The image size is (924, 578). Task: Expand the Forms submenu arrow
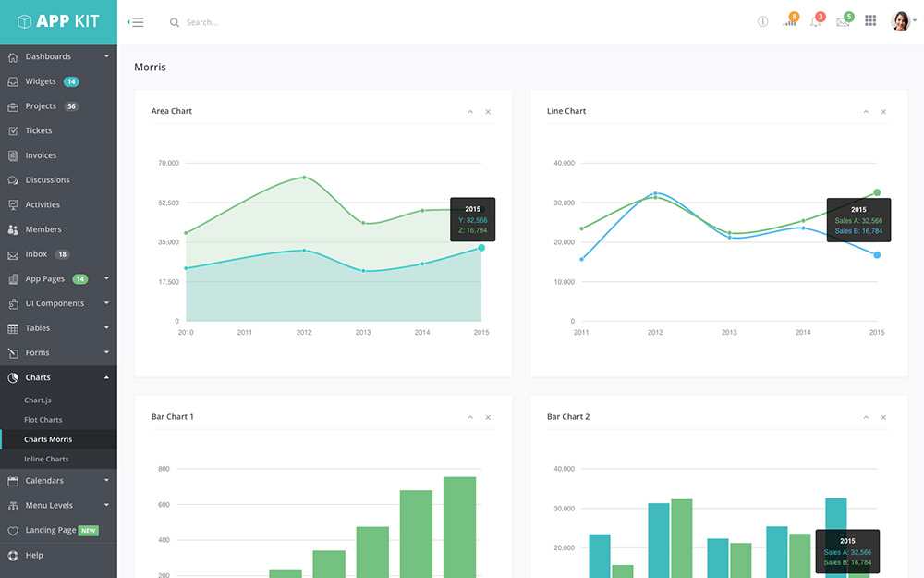106,352
